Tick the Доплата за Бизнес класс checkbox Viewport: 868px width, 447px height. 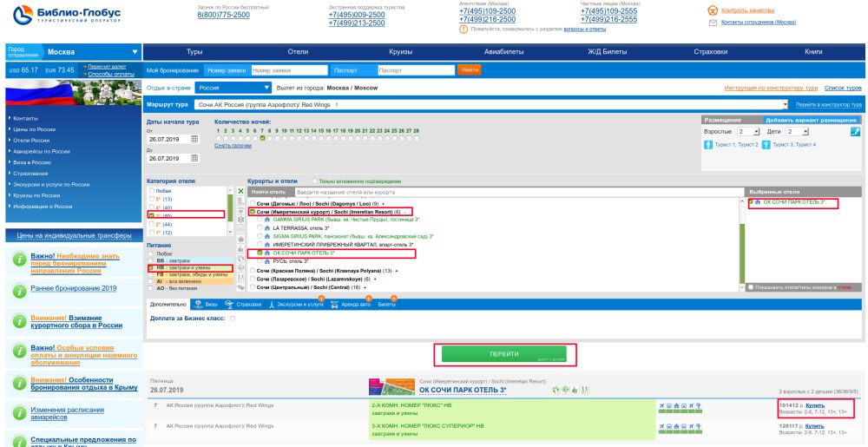pos(232,319)
